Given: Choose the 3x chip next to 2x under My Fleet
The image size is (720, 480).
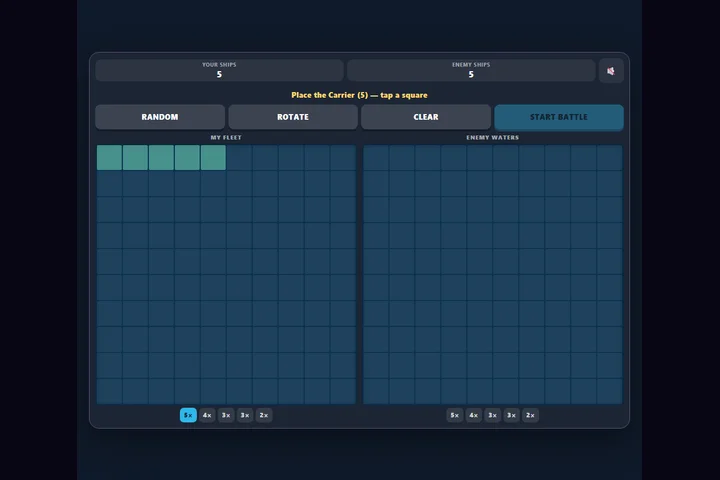Looking at the screenshot, I should [x=245, y=415].
